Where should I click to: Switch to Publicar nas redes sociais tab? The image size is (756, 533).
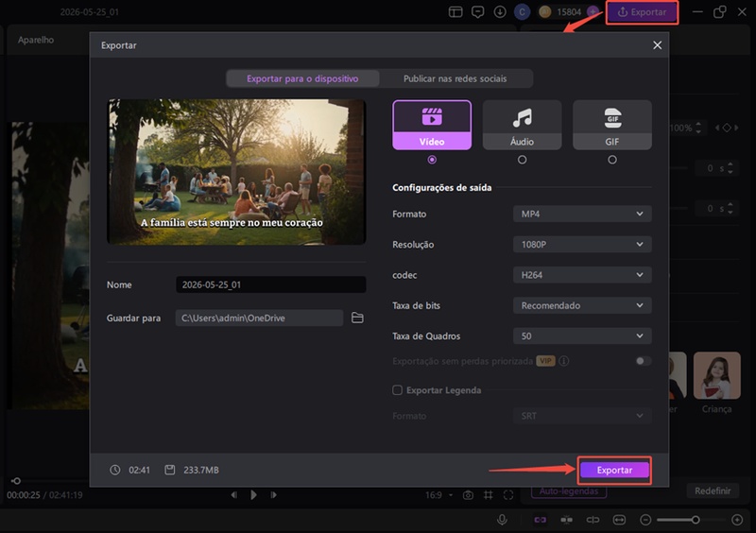point(455,78)
